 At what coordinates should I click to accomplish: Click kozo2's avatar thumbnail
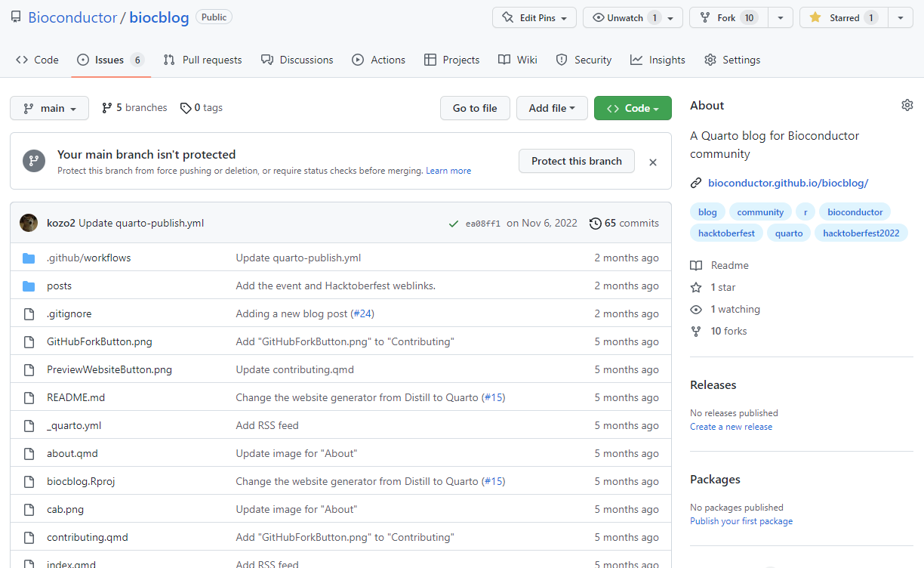coord(29,223)
